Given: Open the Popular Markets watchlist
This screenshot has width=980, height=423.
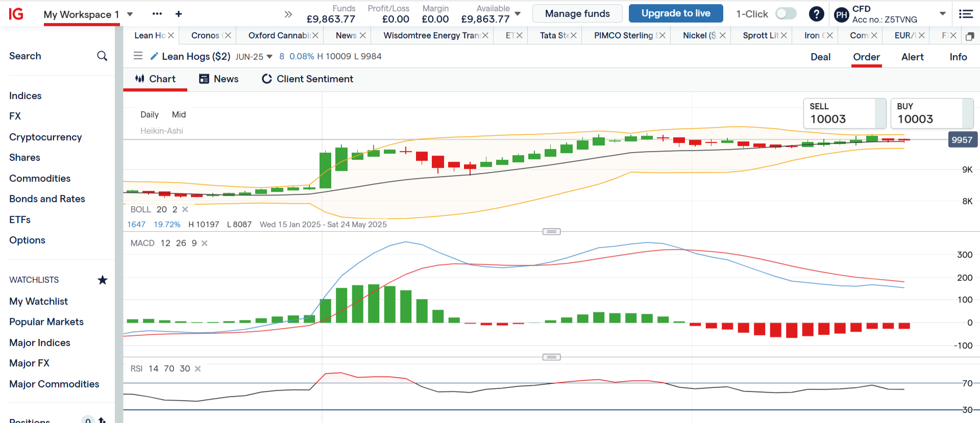Looking at the screenshot, I should pyautogui.click(x=46, y=322).
